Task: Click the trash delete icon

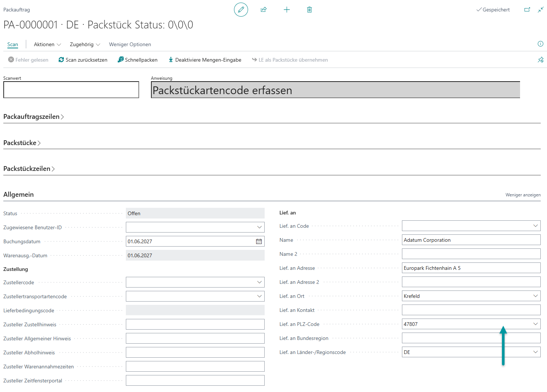Action: point(309,10)
